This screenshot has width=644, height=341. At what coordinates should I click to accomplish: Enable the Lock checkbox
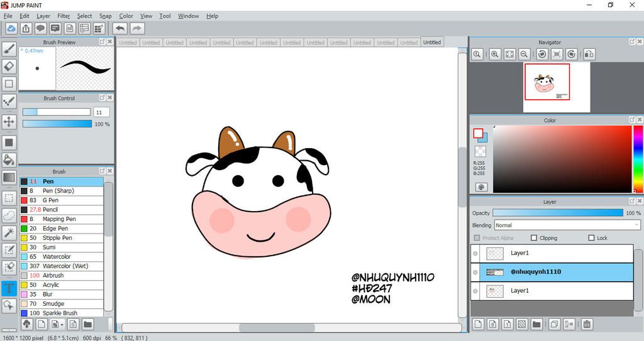(591, 238)
